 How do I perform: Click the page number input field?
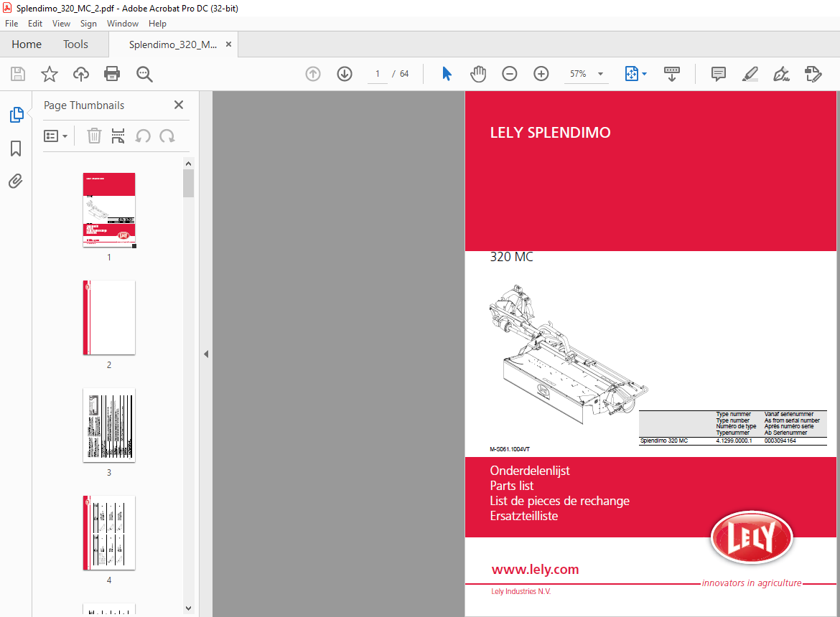click(x=378, y=74)
